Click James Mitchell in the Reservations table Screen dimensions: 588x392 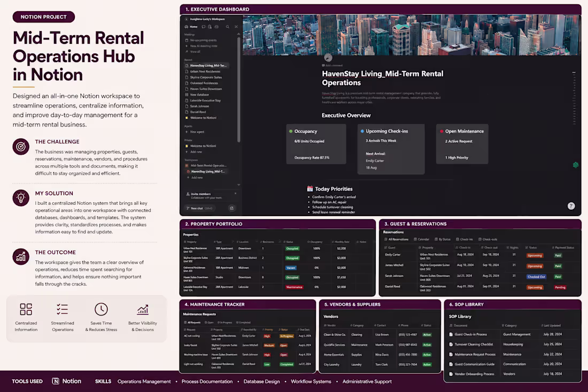click(394, 265)
